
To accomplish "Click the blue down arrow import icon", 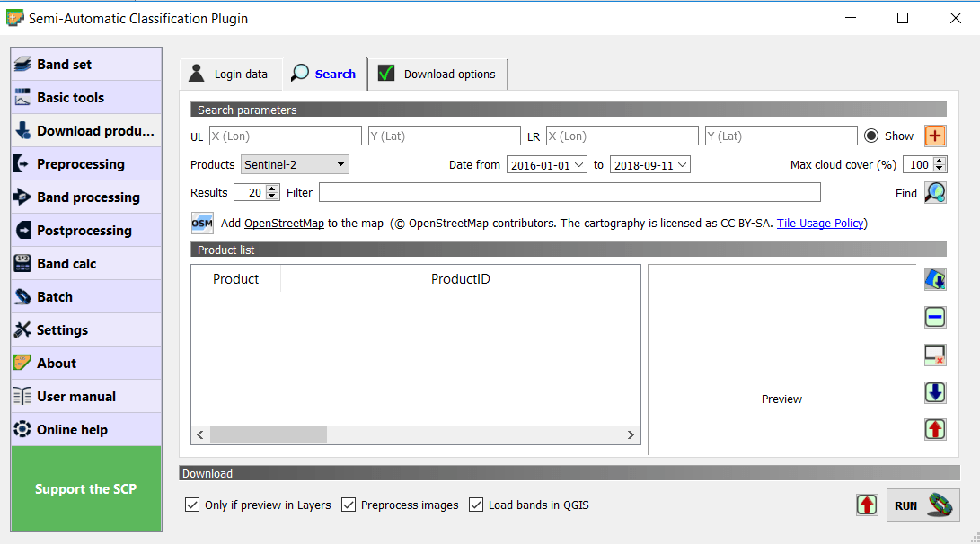I will pyautogui.click(x=935, y=392).
